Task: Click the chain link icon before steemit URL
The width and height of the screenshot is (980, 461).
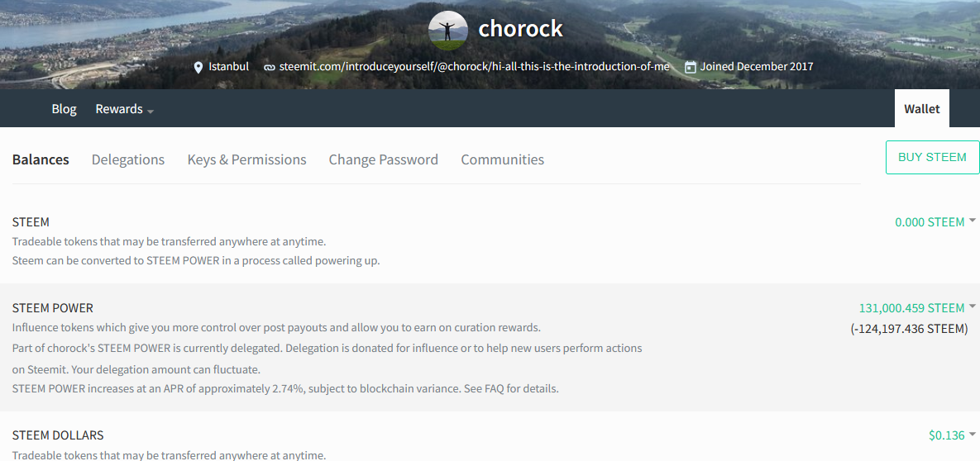Action: [270, 67]
